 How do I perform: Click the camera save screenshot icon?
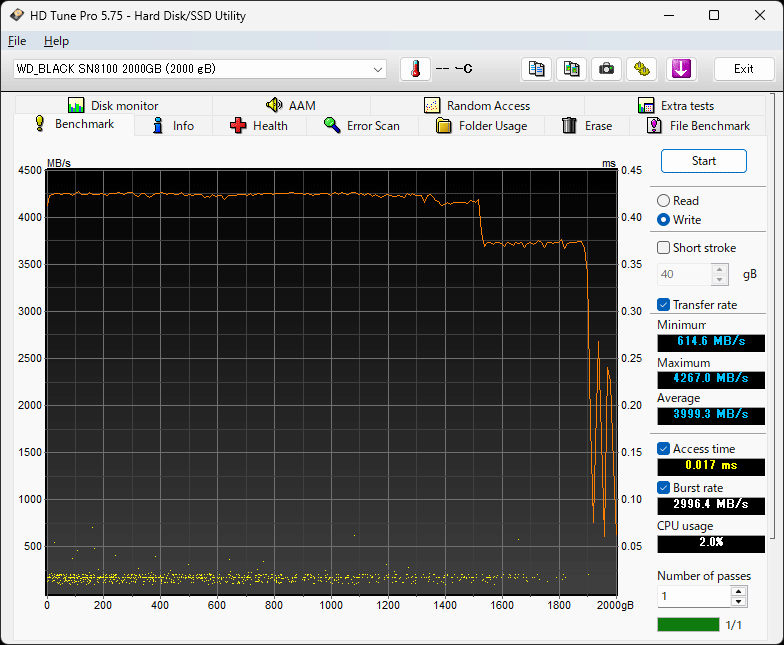(x=605, y=69)
